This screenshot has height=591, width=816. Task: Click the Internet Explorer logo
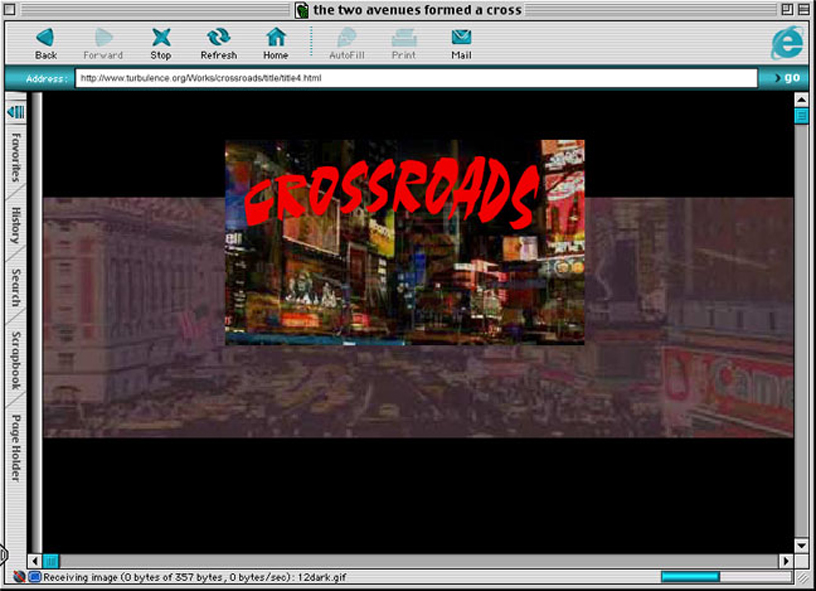click(x=786, y=41)
